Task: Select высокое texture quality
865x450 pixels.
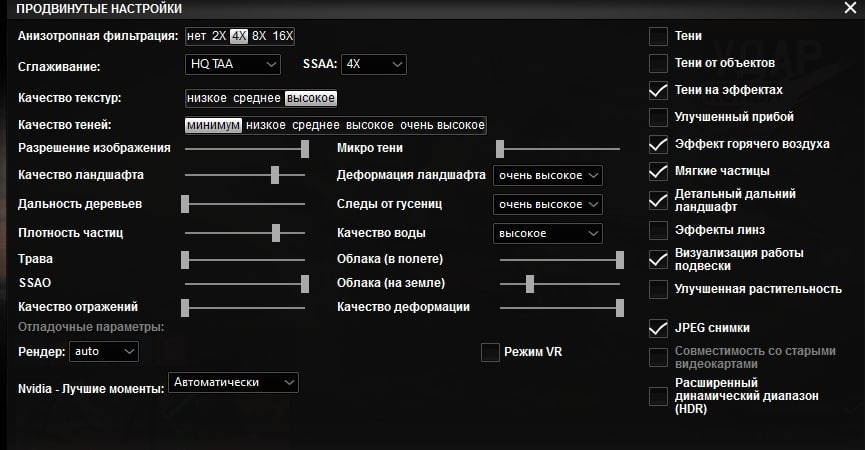Action: 311,98
